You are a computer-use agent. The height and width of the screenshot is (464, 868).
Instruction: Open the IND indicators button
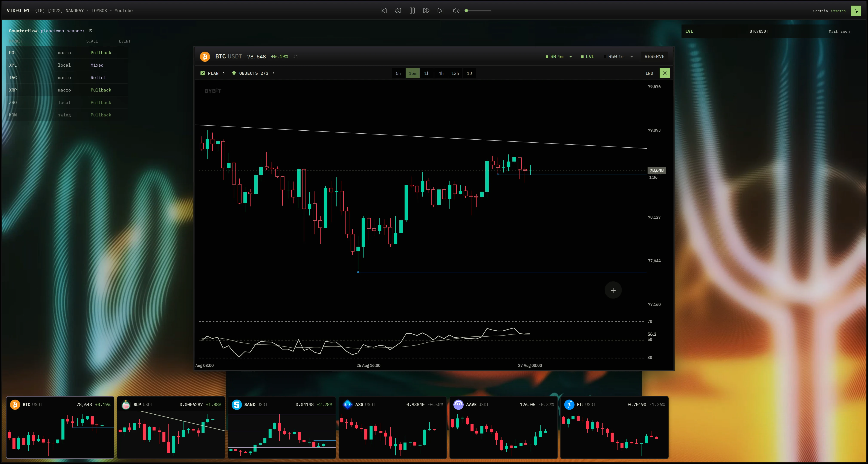649,73
